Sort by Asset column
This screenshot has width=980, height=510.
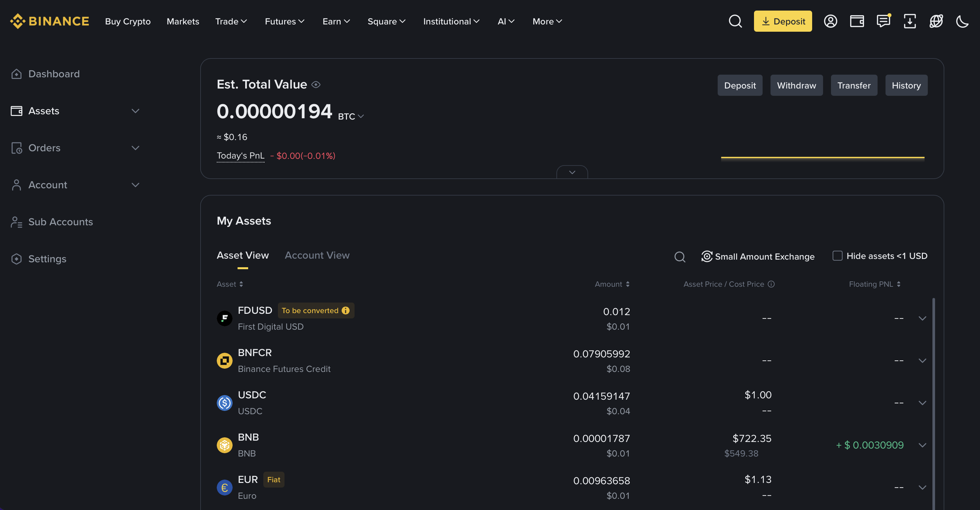[x=230, y=284]
